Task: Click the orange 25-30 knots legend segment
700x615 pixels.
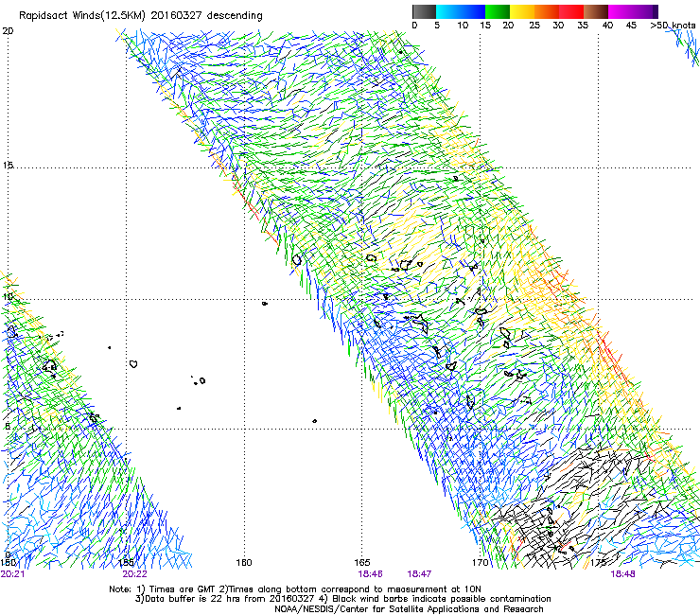Action: pos(547,11)
